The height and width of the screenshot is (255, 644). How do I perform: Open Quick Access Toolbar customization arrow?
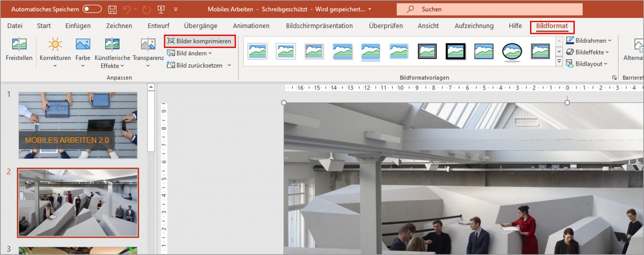coord(175,9)
